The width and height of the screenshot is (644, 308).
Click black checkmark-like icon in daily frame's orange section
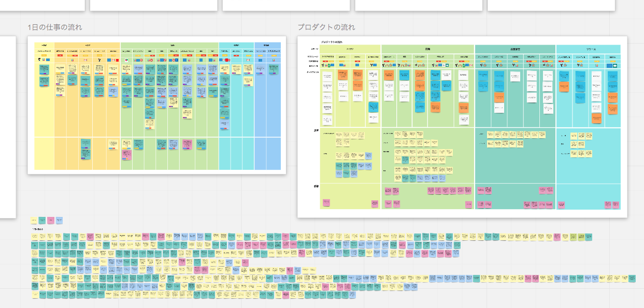[99, 60]
